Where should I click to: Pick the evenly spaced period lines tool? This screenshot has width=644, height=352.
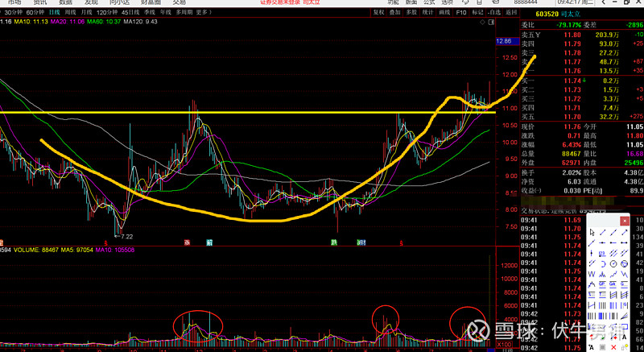point(602,305)
